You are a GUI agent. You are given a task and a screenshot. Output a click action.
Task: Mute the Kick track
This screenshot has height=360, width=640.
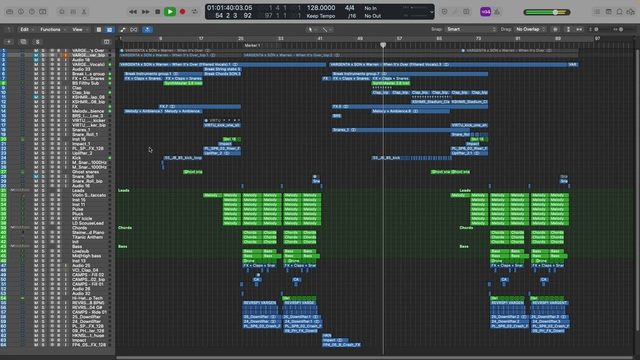[36, 158]
